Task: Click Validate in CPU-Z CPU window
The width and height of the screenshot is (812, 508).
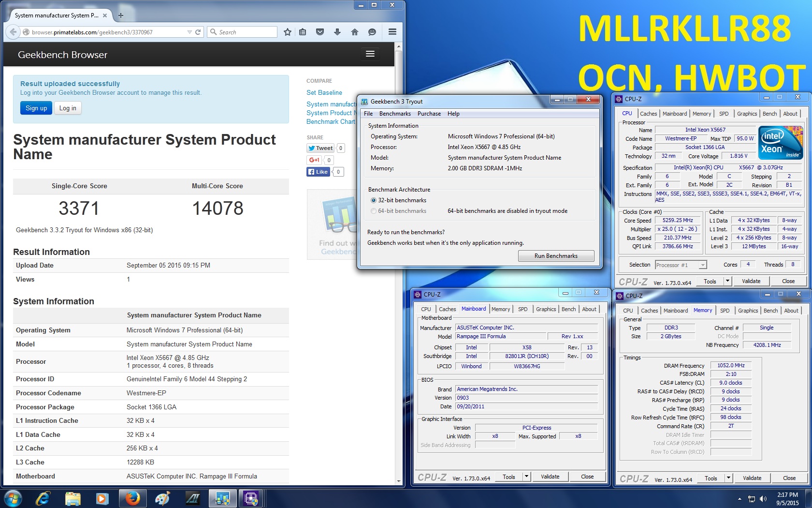Action: click(751, 281)
